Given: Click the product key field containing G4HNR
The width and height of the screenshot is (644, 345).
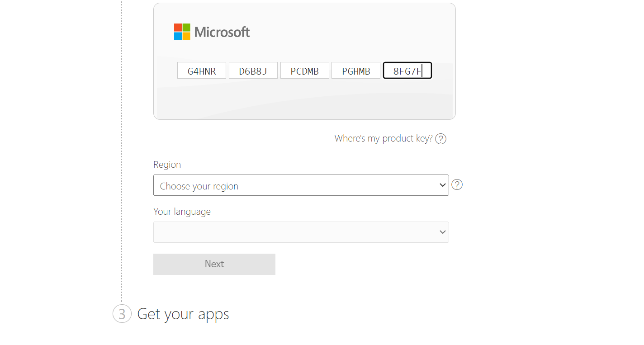Looking at the screenshot, I should (x=202, y=71).
